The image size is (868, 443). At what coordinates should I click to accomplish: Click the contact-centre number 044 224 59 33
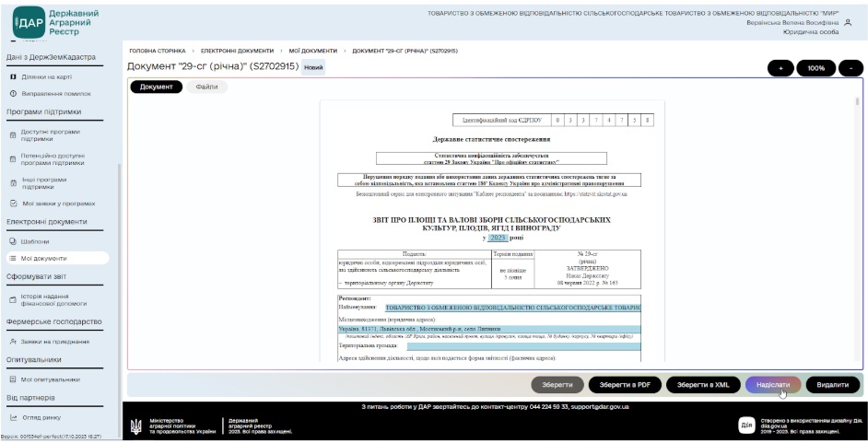(548, 407)
